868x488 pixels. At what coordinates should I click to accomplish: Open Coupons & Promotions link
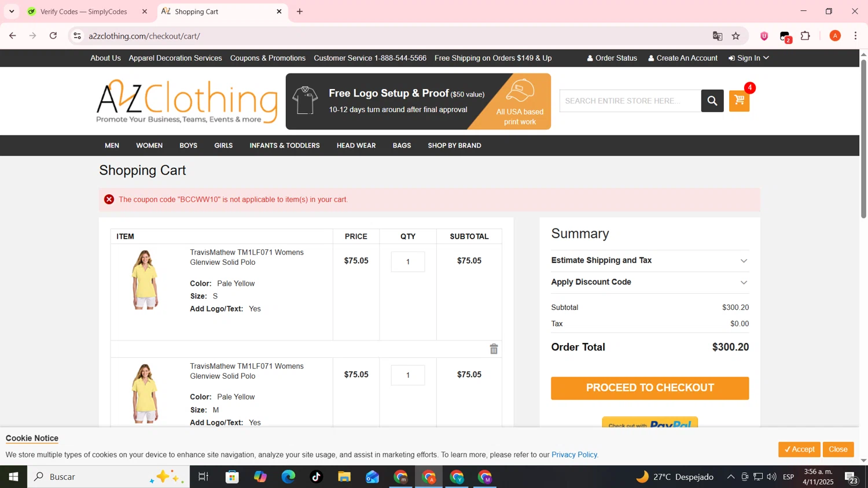point(268,58)
